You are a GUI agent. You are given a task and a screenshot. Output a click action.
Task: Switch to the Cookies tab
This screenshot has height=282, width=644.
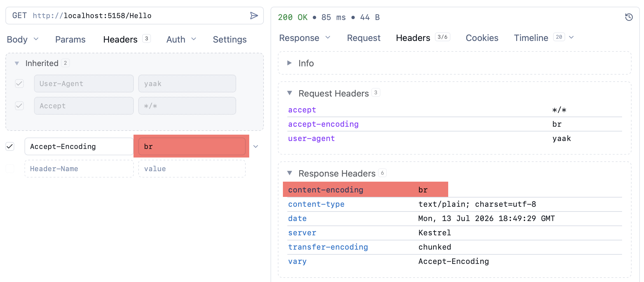pos(482,38)
